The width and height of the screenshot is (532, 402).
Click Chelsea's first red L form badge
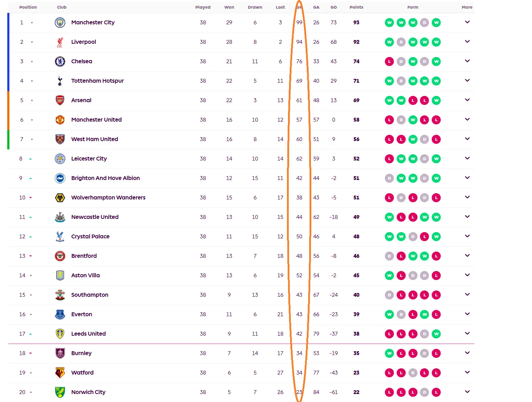389,61
